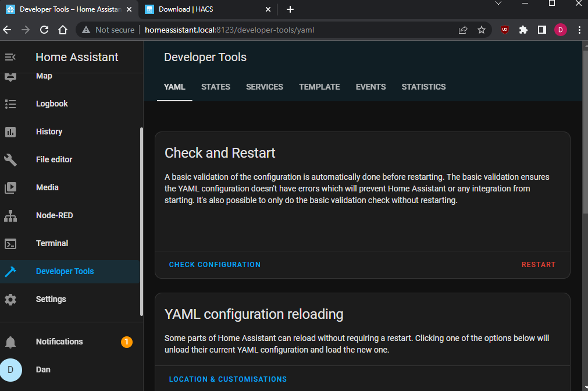Switch to the Statistics tab

point(423,87)
